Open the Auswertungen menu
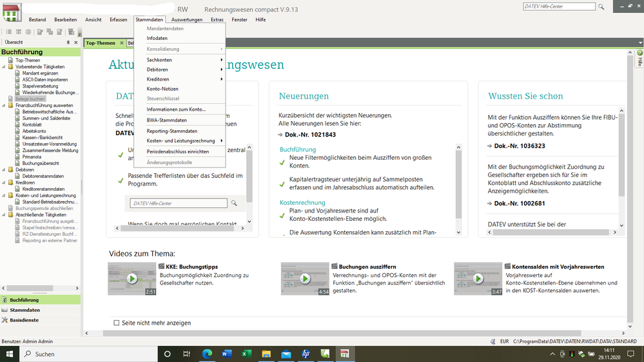Viewport: 644px width, 362px height. [187, 20]
